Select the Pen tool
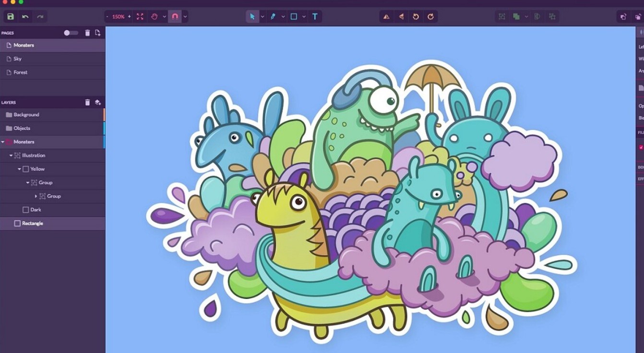Image resolution: width=644 pixels, height=353 pixels. 273,16
